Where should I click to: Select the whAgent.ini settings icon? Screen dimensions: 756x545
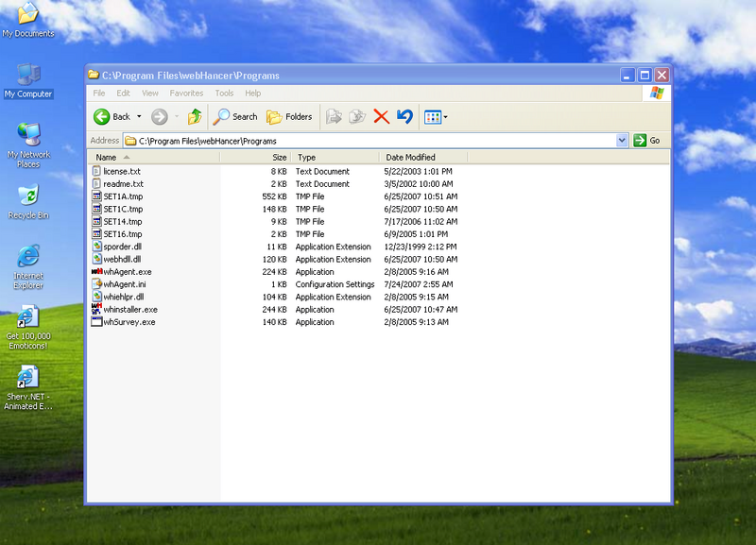click(x=96, y=283)
